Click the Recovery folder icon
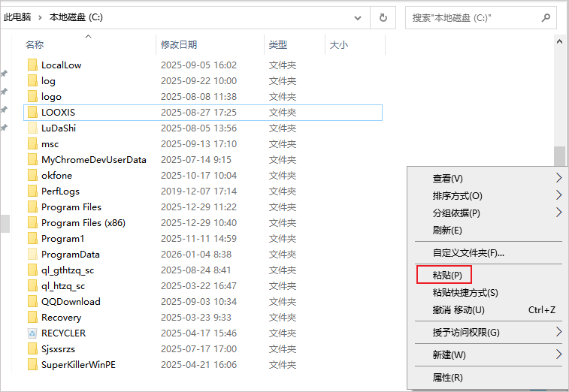Viewport: 569px width, 392px height. coord(32,318)
